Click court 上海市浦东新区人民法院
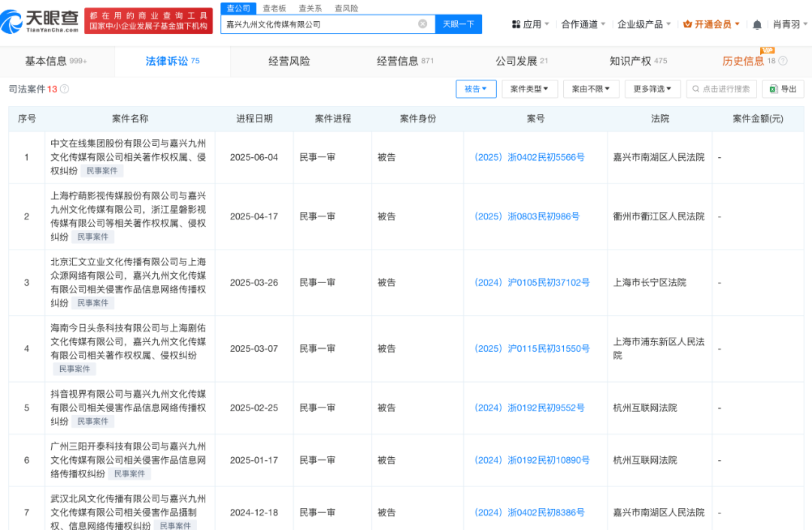The image size is (812, 530). click(x=659, y=349)
